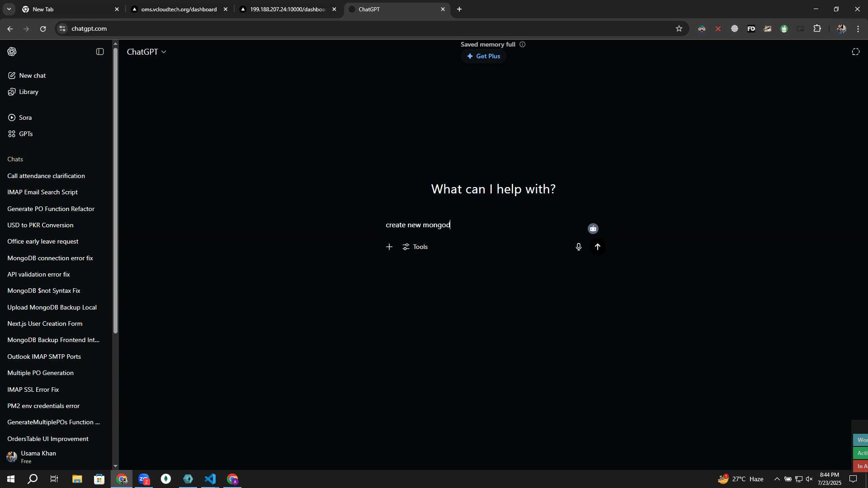Send the message with the up arrow button
This screenshot has height=488, width=868.
(598, 247)
